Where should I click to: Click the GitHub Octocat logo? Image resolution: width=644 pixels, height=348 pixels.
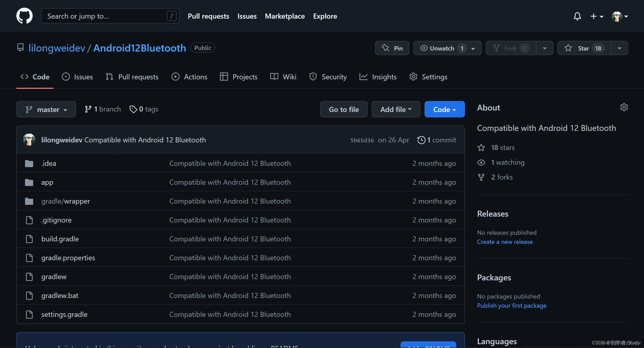(x=24, y=16)
